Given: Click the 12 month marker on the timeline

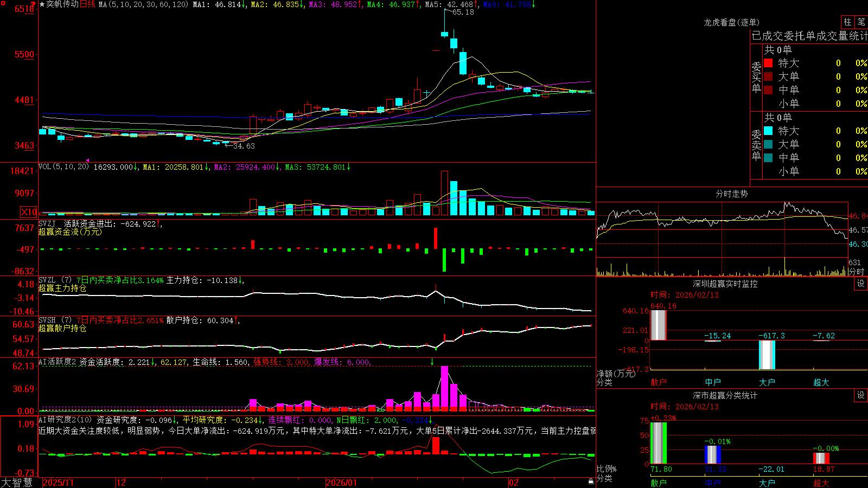Looking at the screenshot, I should pyautogui.click(x=121, y=483).
